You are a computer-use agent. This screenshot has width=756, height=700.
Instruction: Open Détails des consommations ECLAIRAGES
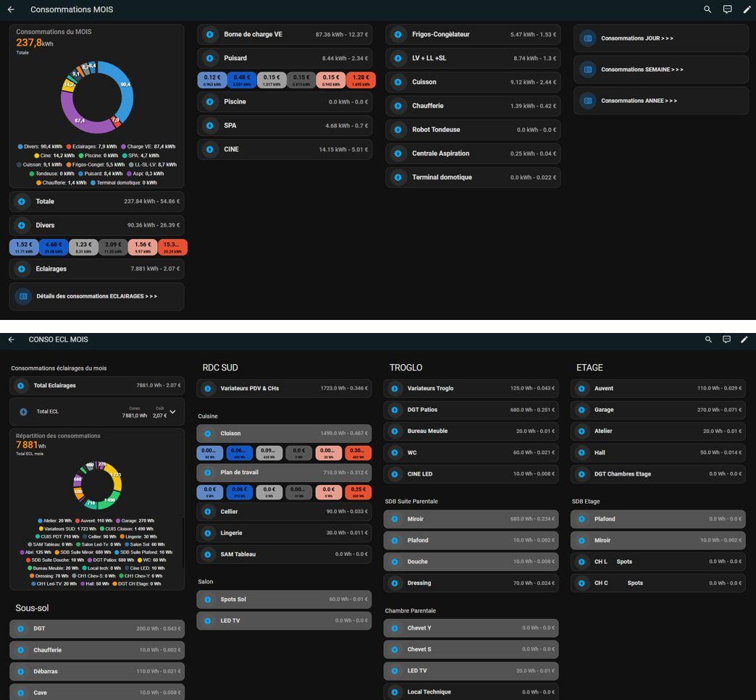(x=96, y=296)
